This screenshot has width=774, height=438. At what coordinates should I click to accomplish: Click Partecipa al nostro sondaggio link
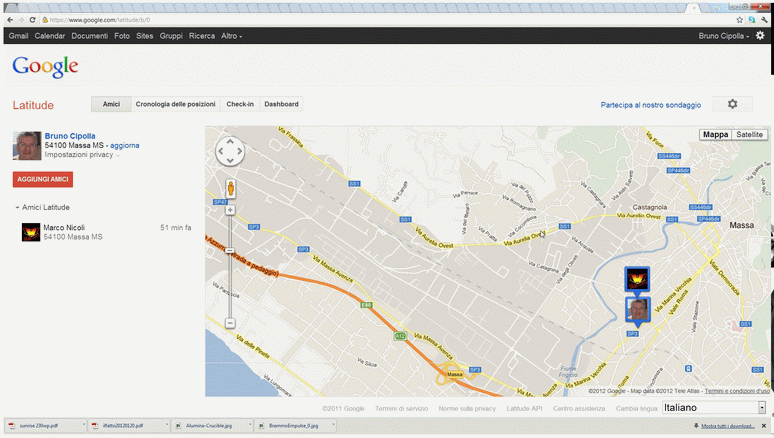[x=651, y=105]
